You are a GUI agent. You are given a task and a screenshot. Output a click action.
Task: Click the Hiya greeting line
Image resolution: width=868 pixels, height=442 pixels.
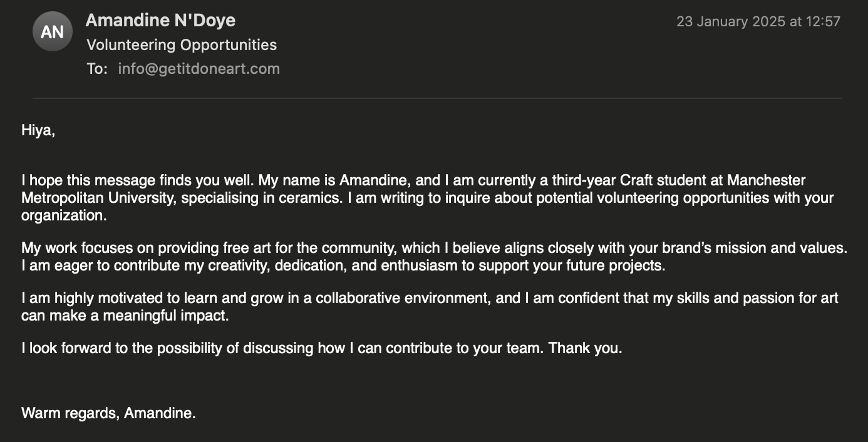point(38,131)
